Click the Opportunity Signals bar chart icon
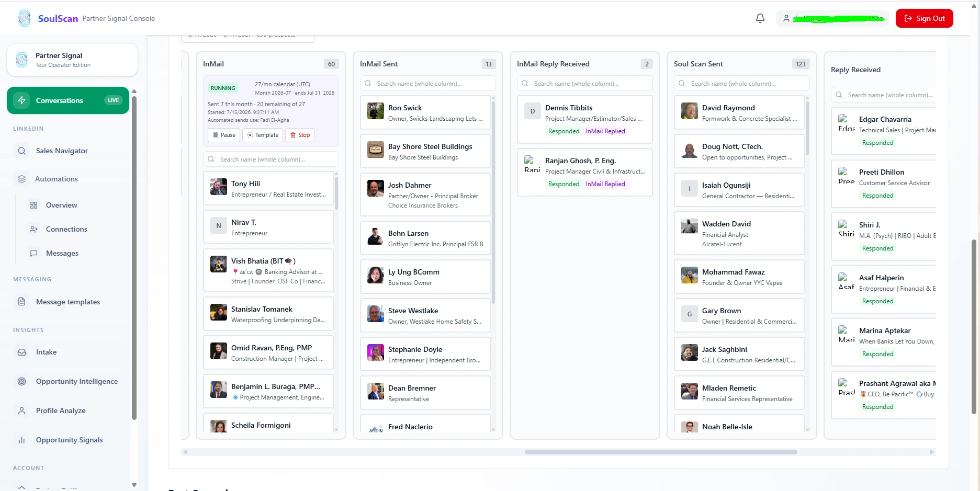The image size is (980, 491). pos(21,440)
